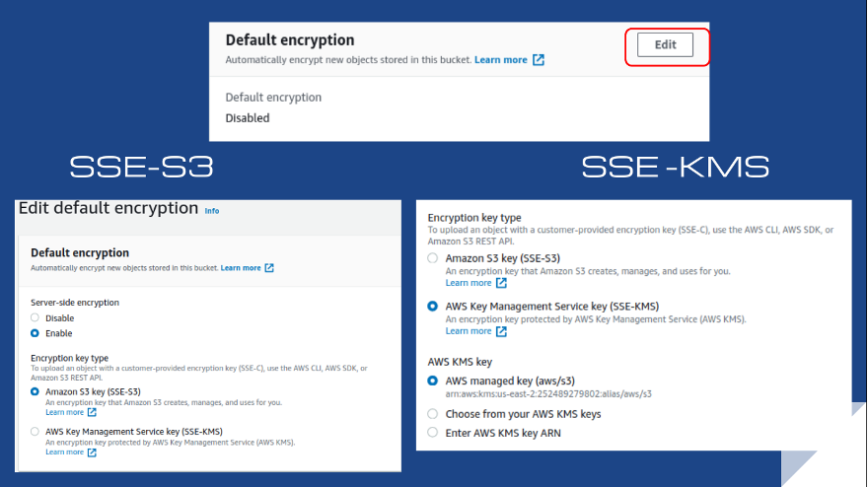This screenshot has width=868, height=487.
Task: Select the Disable server-side encryption radio button
Action: point(36,318)
